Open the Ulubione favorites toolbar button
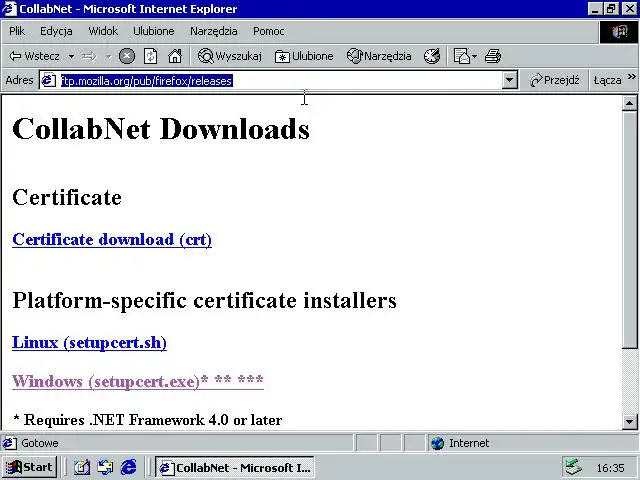This screenshot has height=480, width=640. [x=304, y=56]
